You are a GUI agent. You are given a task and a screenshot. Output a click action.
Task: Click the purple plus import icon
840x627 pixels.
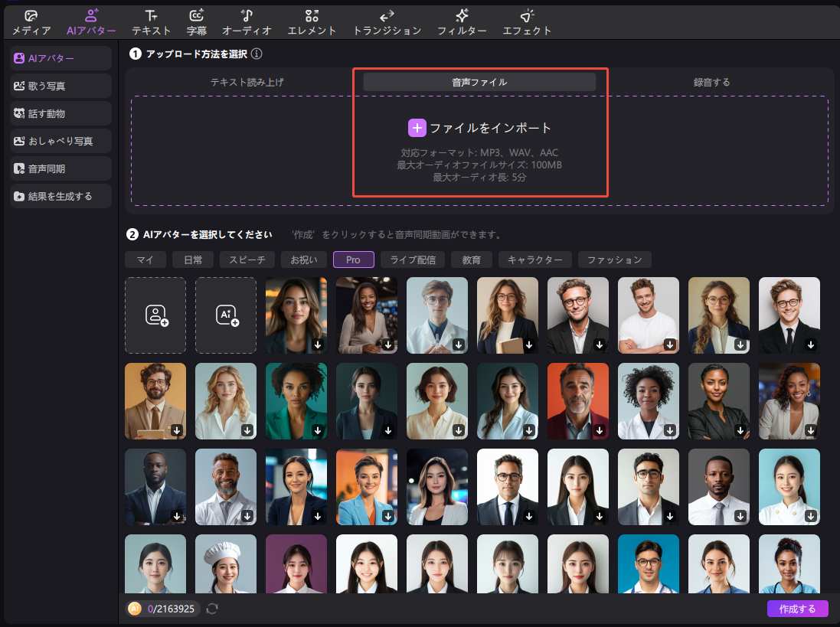417,128
